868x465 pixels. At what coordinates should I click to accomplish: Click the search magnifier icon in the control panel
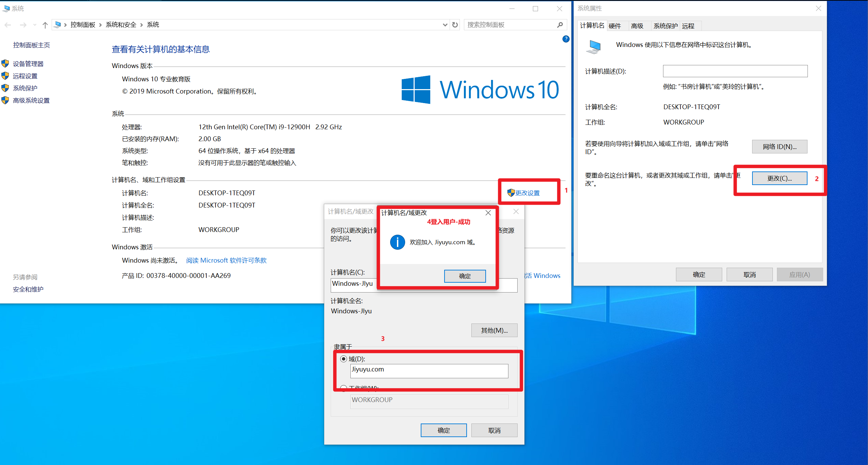pos(560,25)
